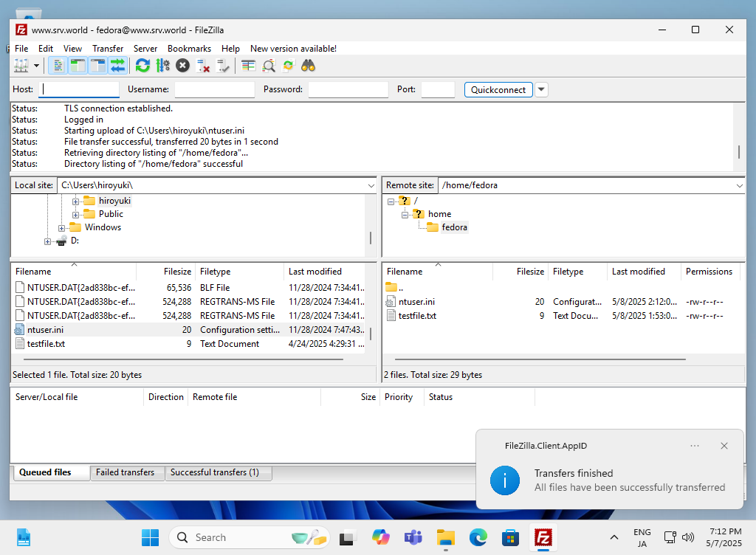Image resolution: width=756 pixels, height=555 pixels.
Task: Sort remote list by Filetype column
Action: pyautogui.click(x=578, y=272)
